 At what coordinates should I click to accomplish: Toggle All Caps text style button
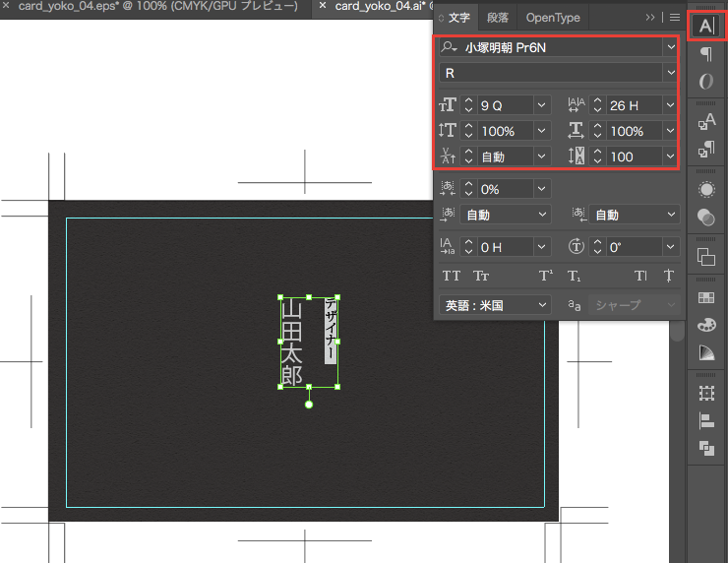(452, 277)
